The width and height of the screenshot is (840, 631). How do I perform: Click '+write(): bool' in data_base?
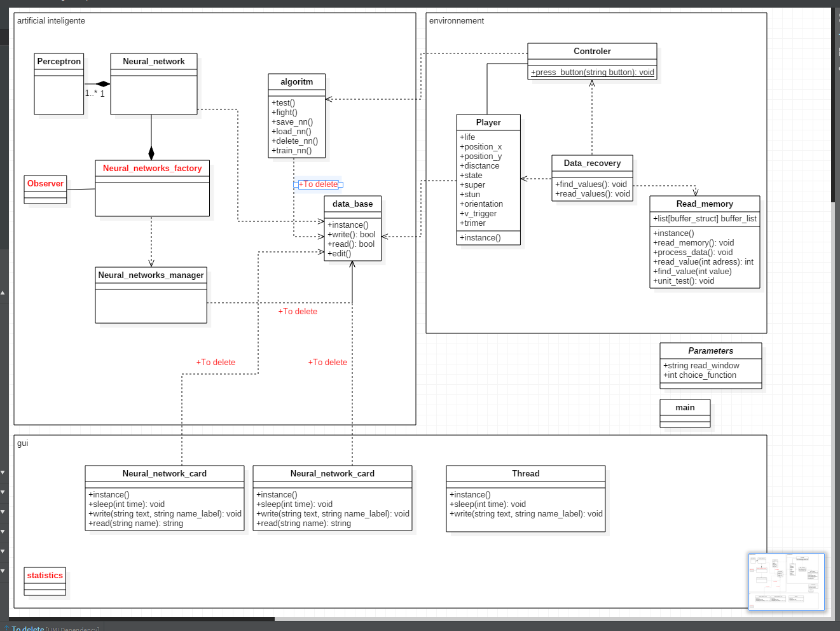click(x=352, y=235)
